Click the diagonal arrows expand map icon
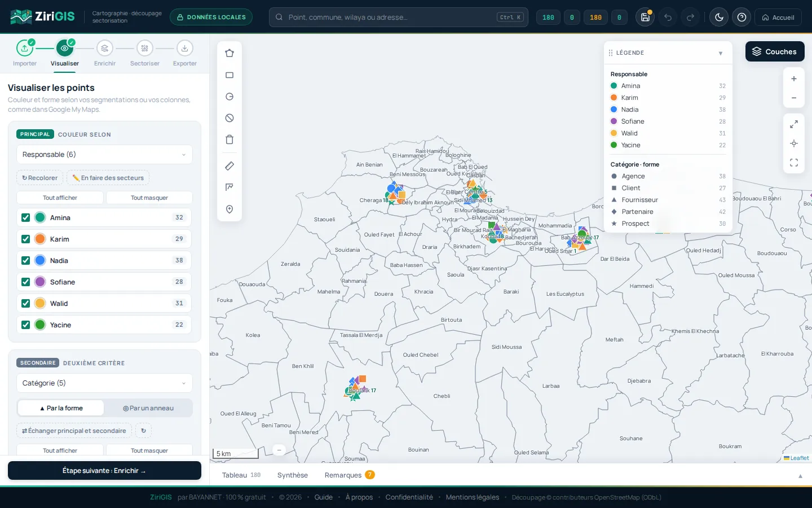Viewport: 812px width, 508px height. (794, 124)
